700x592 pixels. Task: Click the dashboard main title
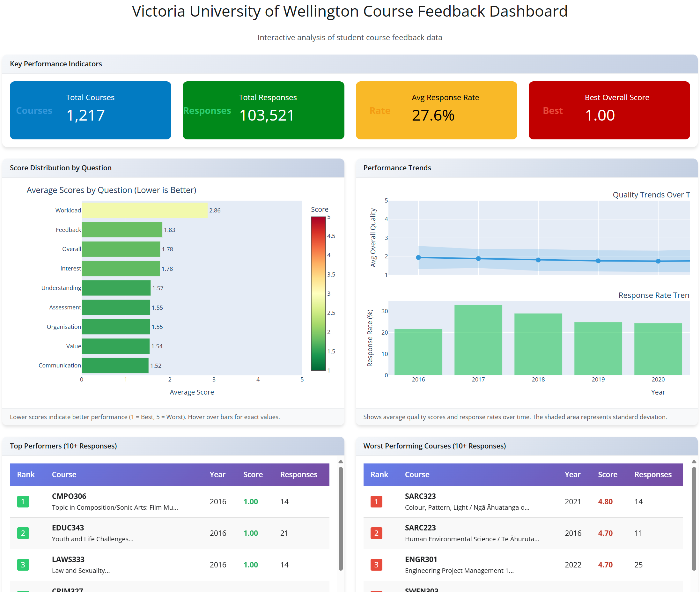350,11
